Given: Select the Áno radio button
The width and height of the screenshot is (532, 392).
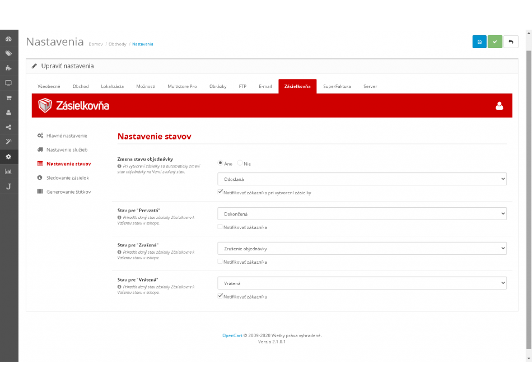Looking at the screenshot, I should point(220,164).
